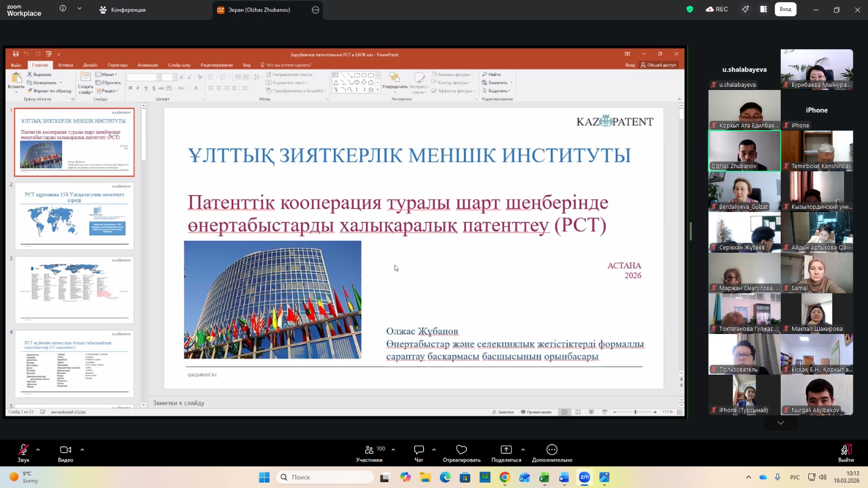868x488 pixels.
Task: Click the Share screen icon
Action: (x=506, y=450)
